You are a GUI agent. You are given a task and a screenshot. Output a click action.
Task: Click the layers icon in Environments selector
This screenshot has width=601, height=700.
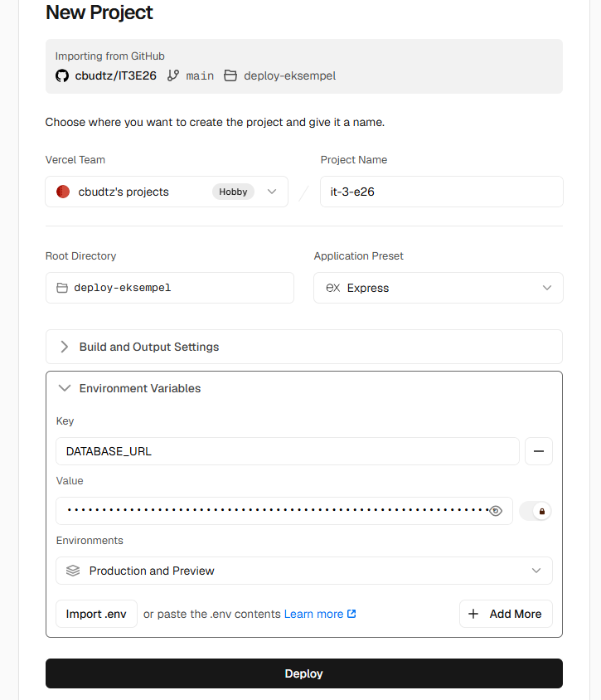coord(73,571)
